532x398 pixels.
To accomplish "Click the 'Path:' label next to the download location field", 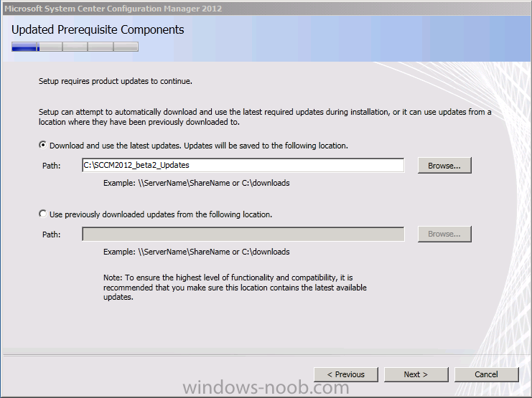I will click(x=51, y=166).
